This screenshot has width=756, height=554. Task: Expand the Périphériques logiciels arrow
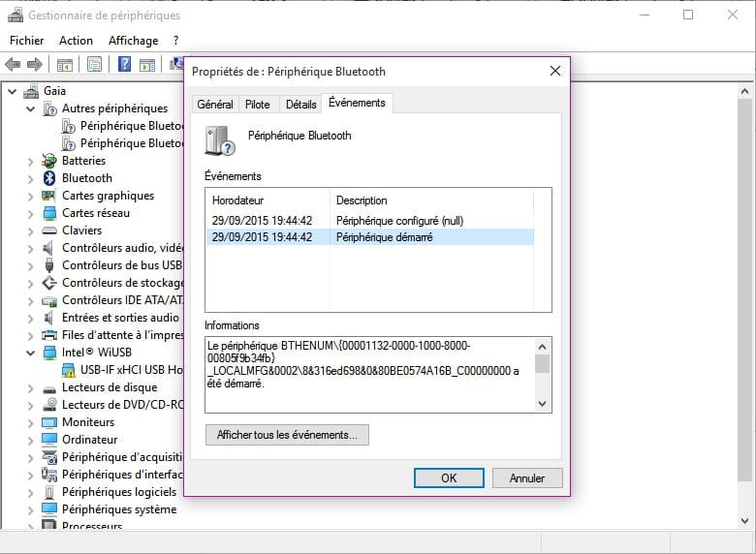click(x=30, y=493)
